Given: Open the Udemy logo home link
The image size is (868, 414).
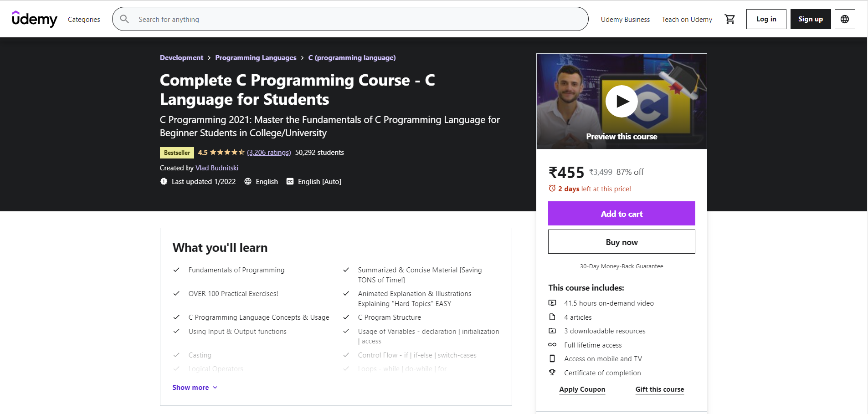Looking at the screenshot, I should pyautogui.click(x=35, y=19).
